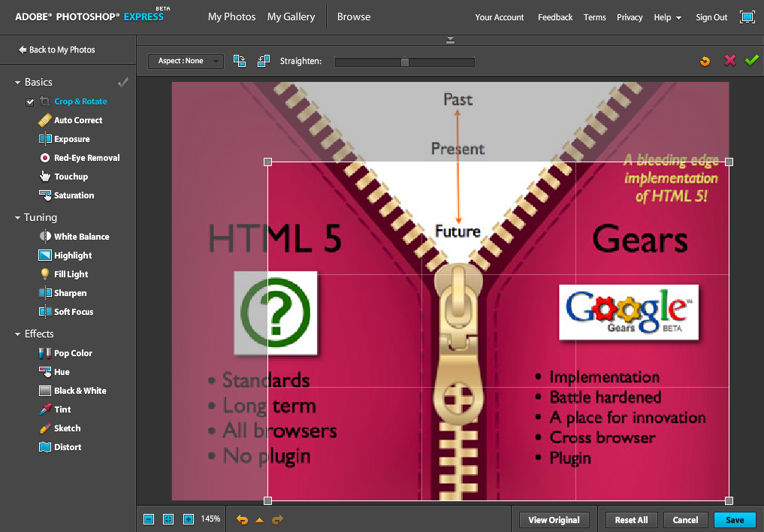Undo the last edit arrow

pyautogui.click(x=242, y=520)
